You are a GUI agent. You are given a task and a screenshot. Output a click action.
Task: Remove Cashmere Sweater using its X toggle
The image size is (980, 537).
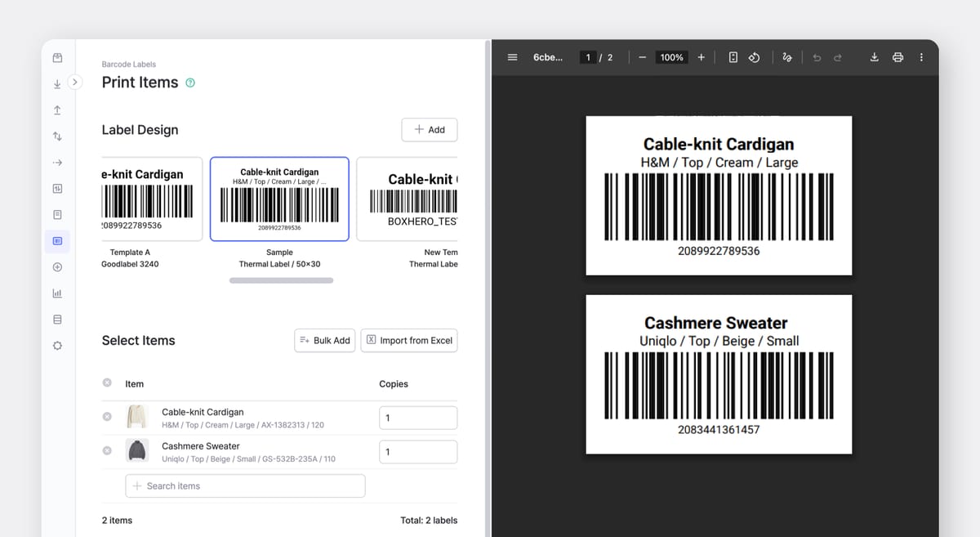pyautogui.click(x=107, y=451)
